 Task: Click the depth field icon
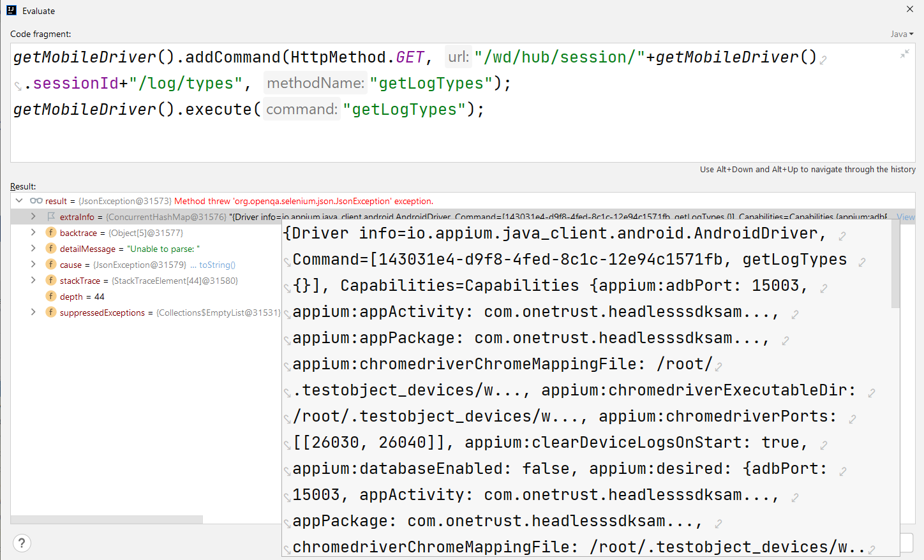click(x=51, y=296)
